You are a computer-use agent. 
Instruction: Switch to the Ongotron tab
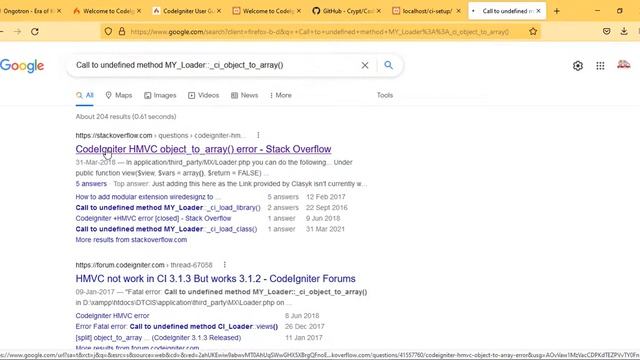pyautogui.click(x=29, y=11)
